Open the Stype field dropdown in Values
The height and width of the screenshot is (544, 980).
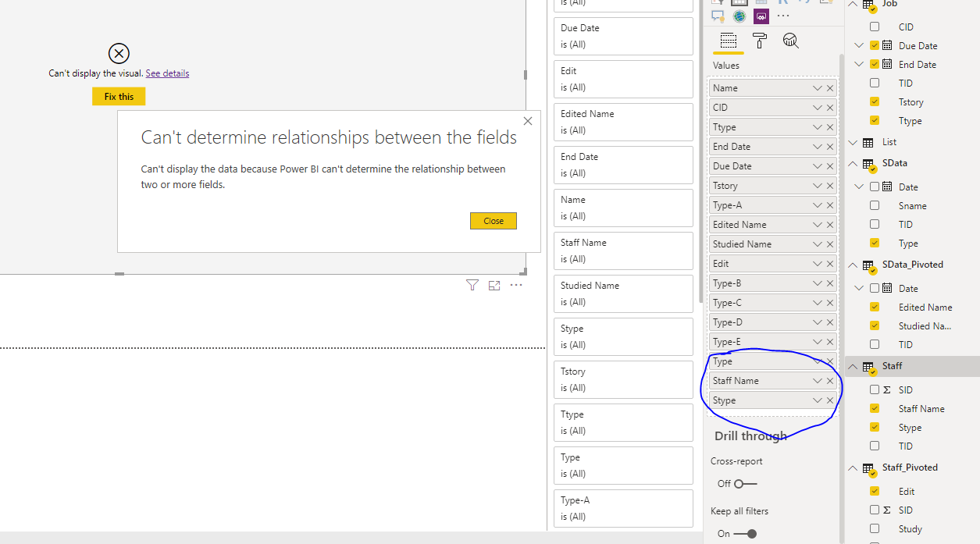817,400
